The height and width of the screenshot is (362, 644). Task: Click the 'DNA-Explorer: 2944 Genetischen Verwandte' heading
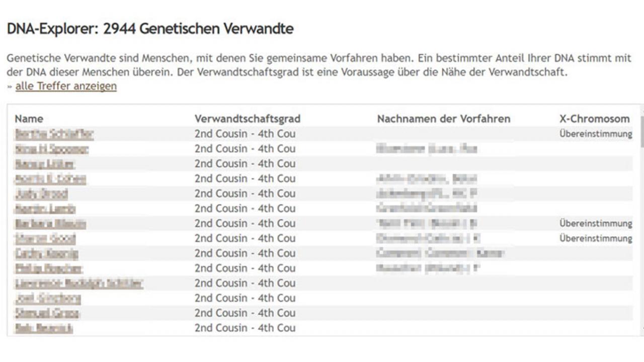[x=150, y=29]
